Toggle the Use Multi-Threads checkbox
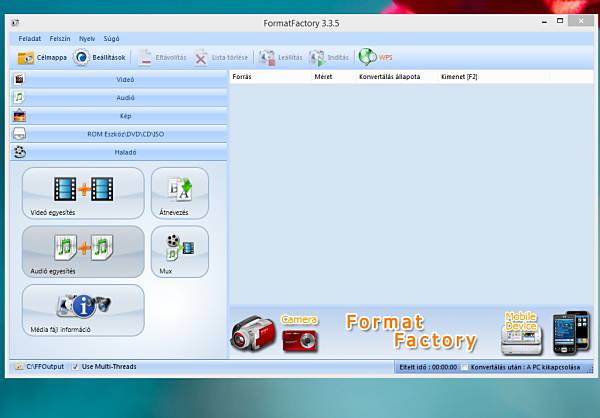Viewport: 600px width, 418px height. [75, 367]
